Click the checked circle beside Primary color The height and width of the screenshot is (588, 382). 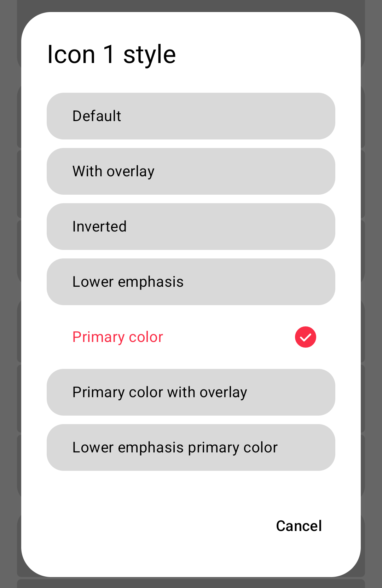coord(305,337)
